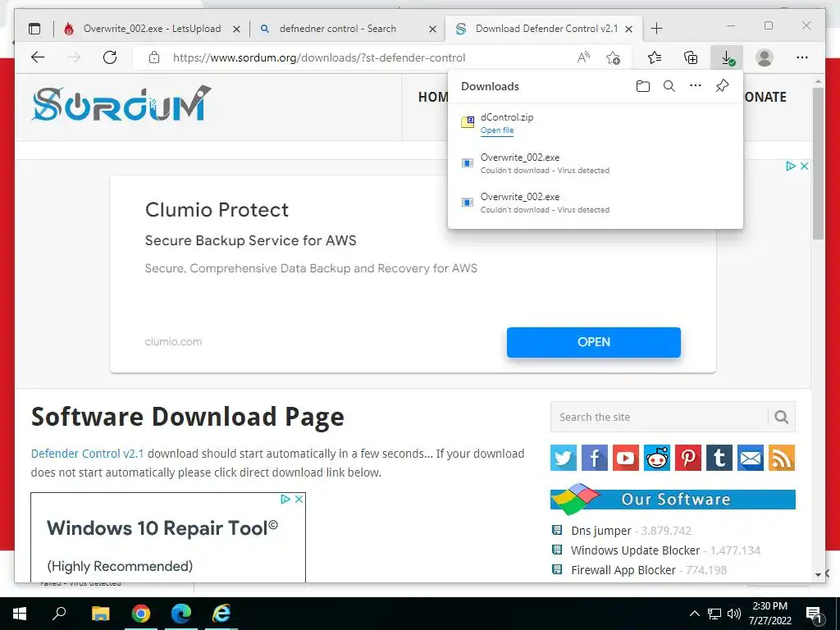This screenshot has width=840, height=630.
Task: Open Edge tab actions menu icon
Action: (x=34, y=29)
